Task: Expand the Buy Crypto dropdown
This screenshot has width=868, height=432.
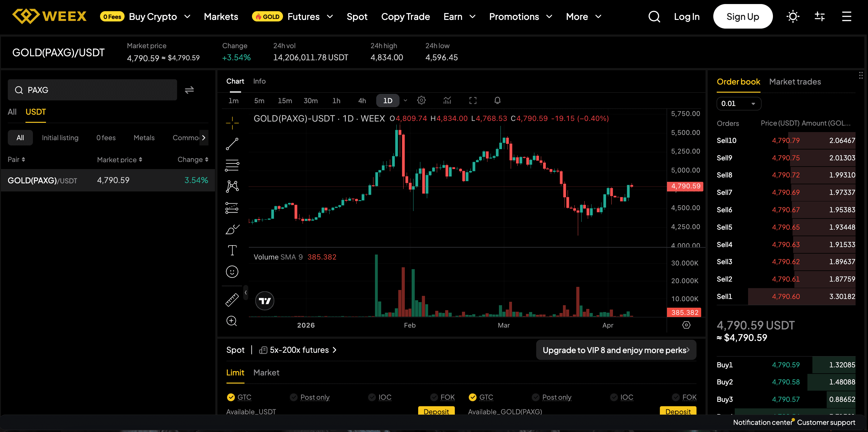Action: [187, 16]
